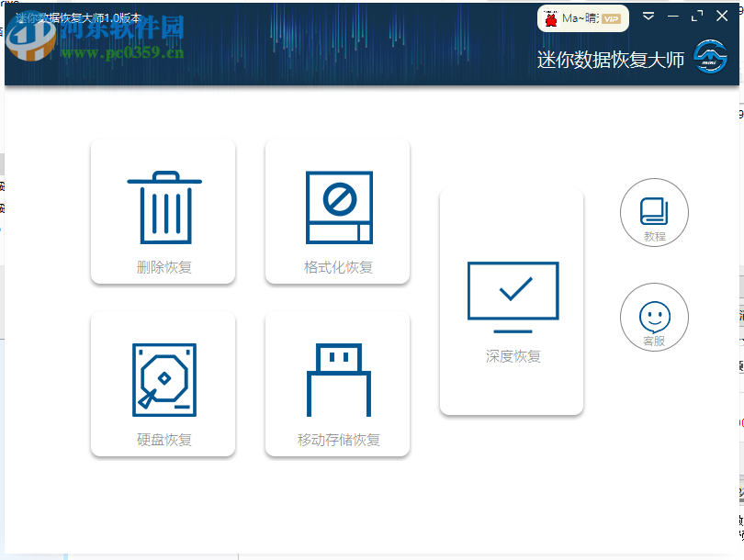Launch 深度恢复 deep recovery scan
Screen dimensions: 744x560
(511, 303)
